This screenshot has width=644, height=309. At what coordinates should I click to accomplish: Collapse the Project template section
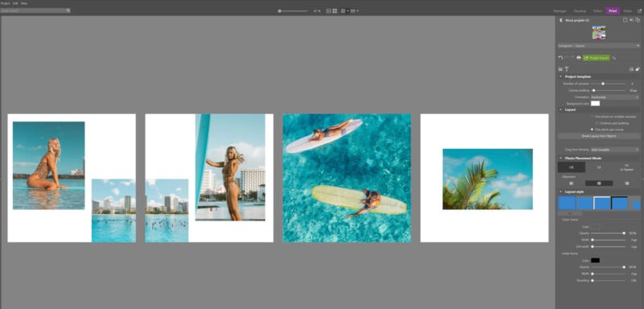pos(561,76)
